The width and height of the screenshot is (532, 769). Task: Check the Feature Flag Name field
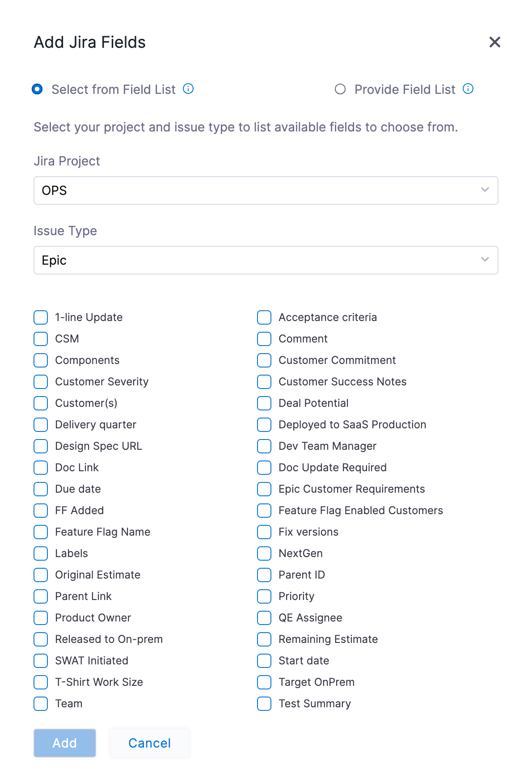click(41, 532)
